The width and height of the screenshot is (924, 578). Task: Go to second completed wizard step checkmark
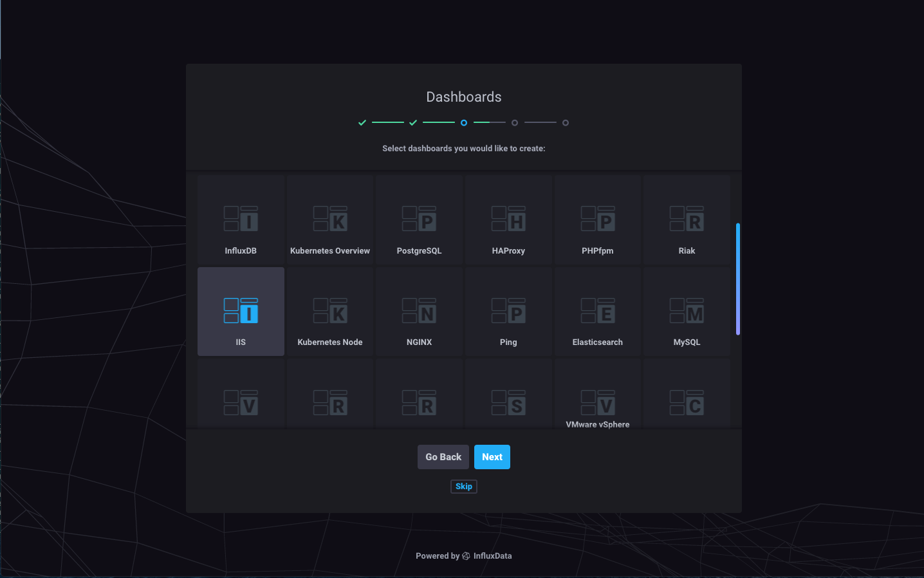click(413, 122)
